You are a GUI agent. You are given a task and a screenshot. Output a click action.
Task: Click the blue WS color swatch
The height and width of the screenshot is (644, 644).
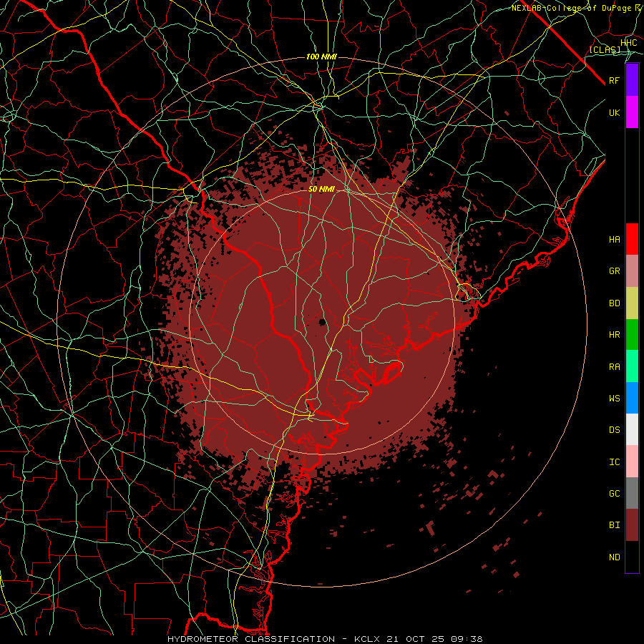coord(632,398)
